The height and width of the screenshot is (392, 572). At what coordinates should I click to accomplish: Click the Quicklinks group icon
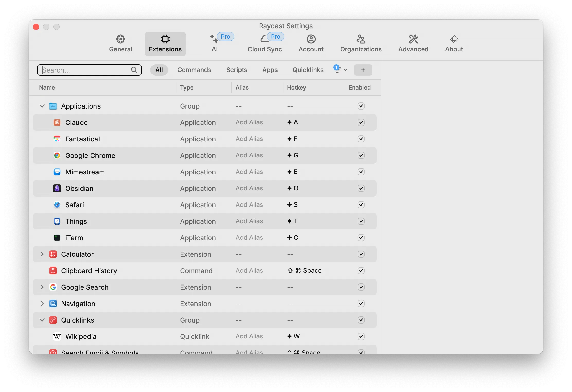point(52,320)
